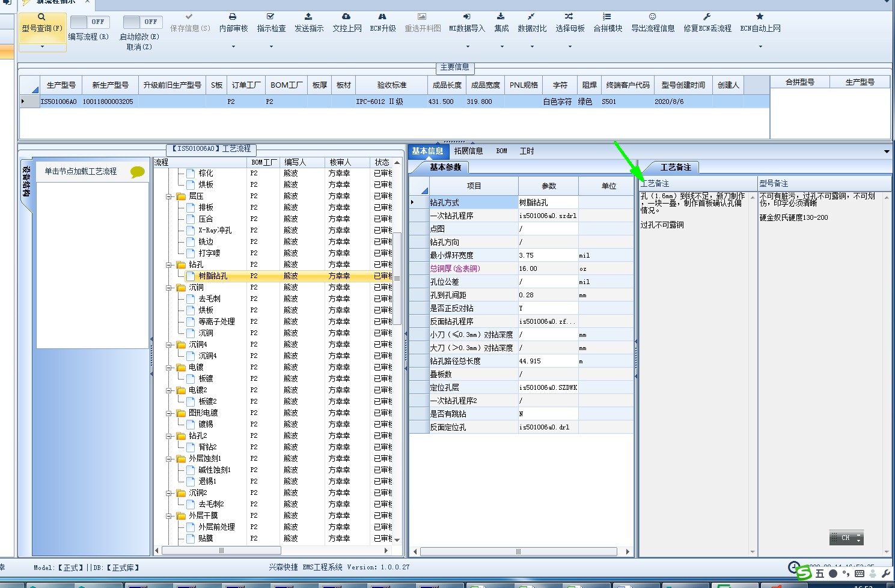895x588 pixels.
Task: Collapse the 外层蚀刻1 tree node
Action: [x=170, y=459]
